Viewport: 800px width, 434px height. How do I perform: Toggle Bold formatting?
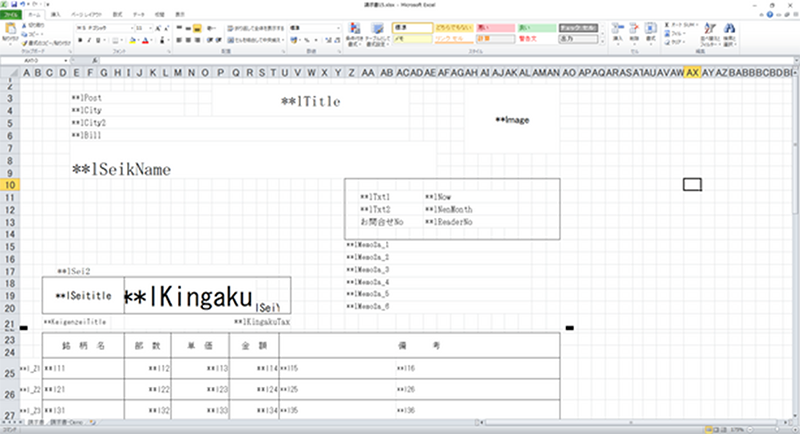pyautogui.click(x=80, y=40)
